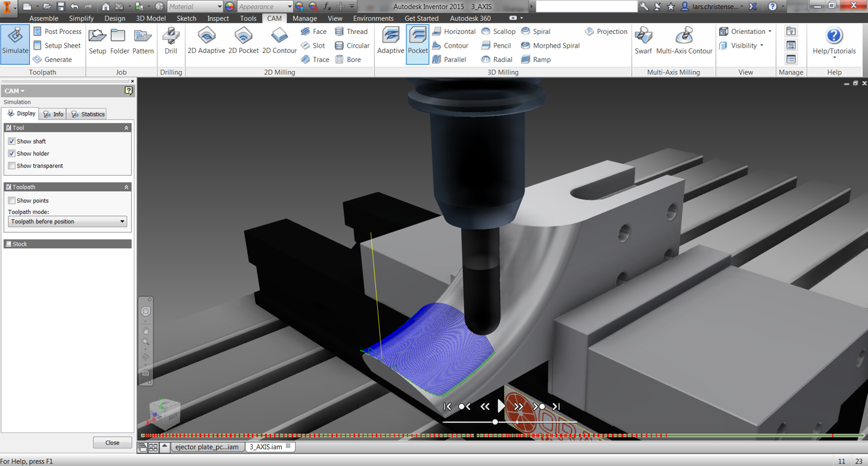Select the Parallel strategy
Screen dimensions: 868x466
(449, 59)
